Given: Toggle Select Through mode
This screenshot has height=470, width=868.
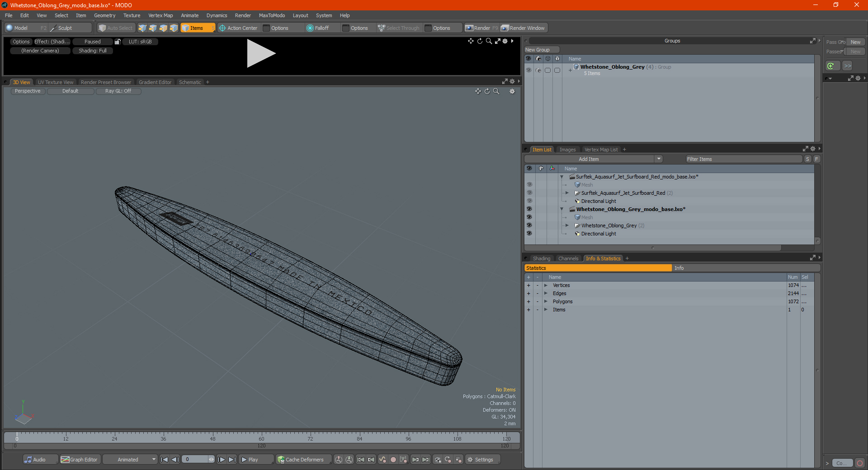Looking at the screenshot, I should (399, 28).
